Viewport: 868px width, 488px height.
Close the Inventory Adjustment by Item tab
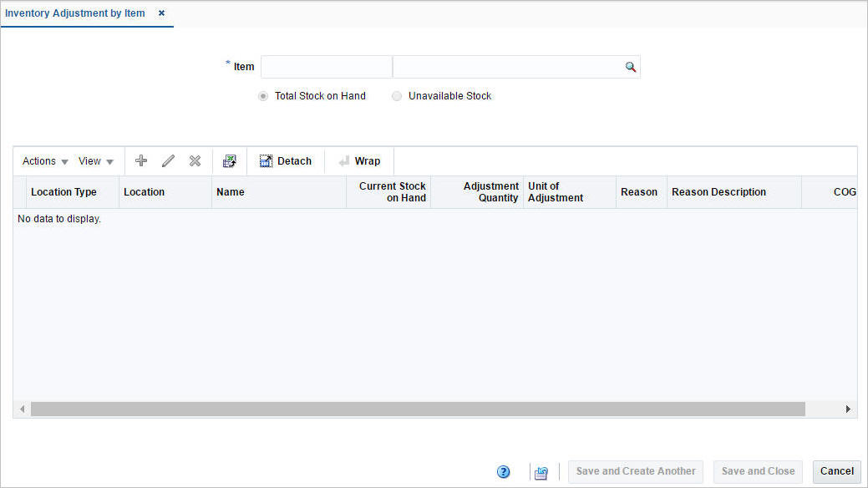click(161, 13)
